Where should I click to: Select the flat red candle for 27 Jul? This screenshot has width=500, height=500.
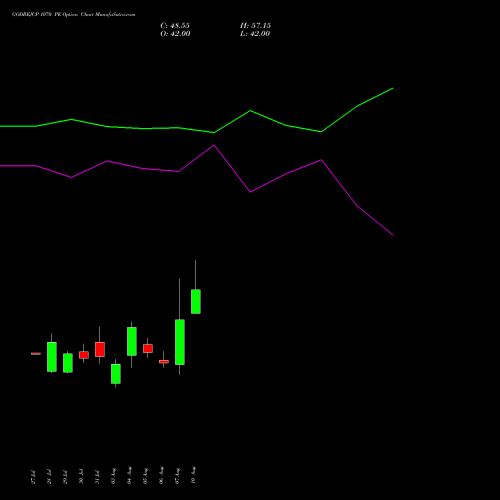pyautogui.click(x=36, y=354)
